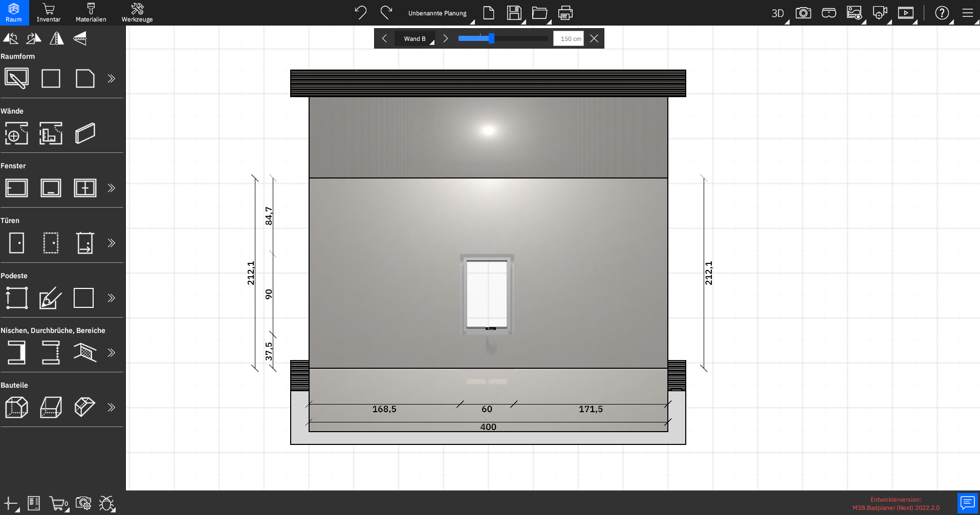The image size is (980, 515).
Task: Open the Inventar tab
Action: point(49,13)
